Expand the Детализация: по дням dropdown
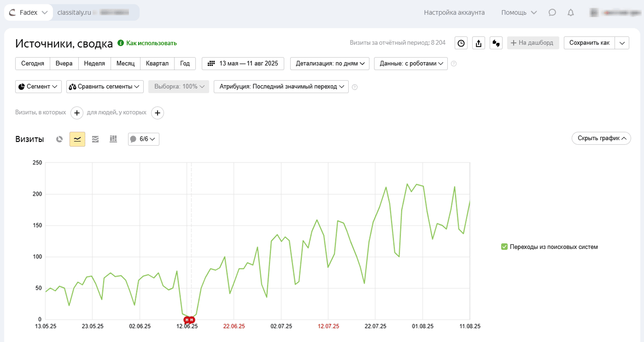 coord(330,64)
